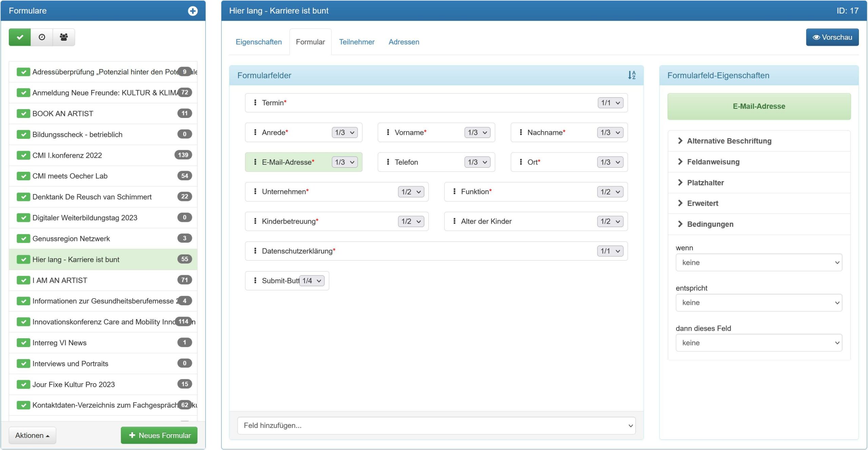This screenshot has width=868, height=450.
Task: Toggle green checkbox for BOOK AN ARTIST
Action: click(x=23, y=114)
